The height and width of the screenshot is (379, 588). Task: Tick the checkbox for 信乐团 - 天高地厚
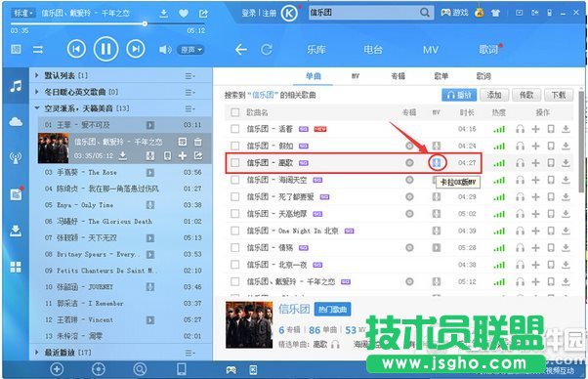pos(235,214)
